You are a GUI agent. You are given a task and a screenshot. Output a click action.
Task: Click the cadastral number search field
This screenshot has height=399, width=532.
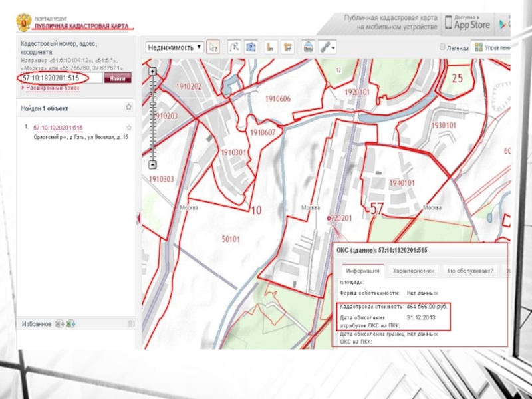click(61, 78)
